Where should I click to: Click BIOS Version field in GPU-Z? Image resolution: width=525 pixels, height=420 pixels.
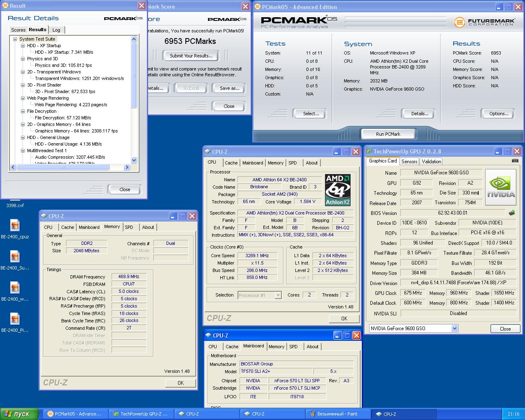(x=453, y=213)
